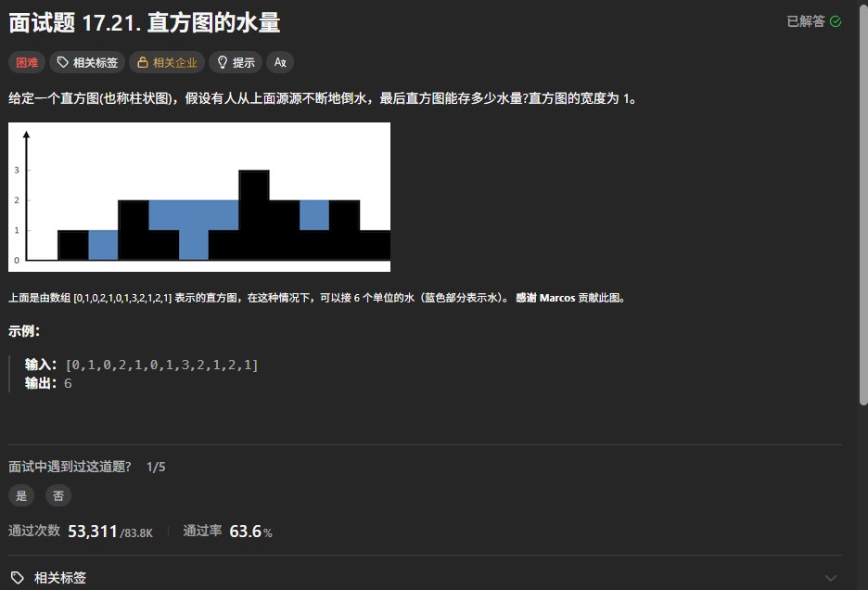Open the locked 相关企业 pill
This screenshot has width=868, height=590.
point(167,62)
